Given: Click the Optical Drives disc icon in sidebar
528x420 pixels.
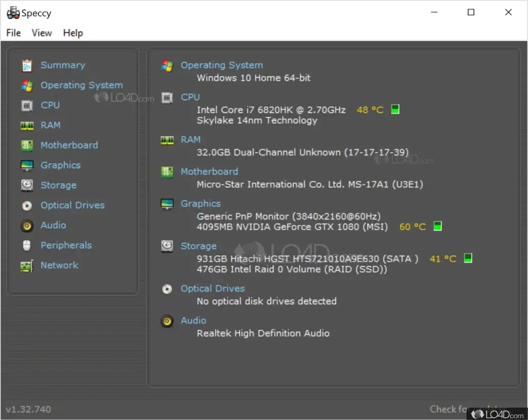Looking at the screenshot, I should pos(27,206).
